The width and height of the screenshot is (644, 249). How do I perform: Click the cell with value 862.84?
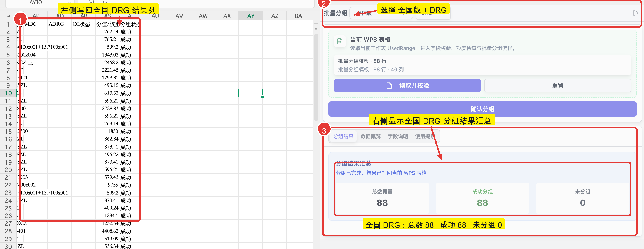click(107, 139)
